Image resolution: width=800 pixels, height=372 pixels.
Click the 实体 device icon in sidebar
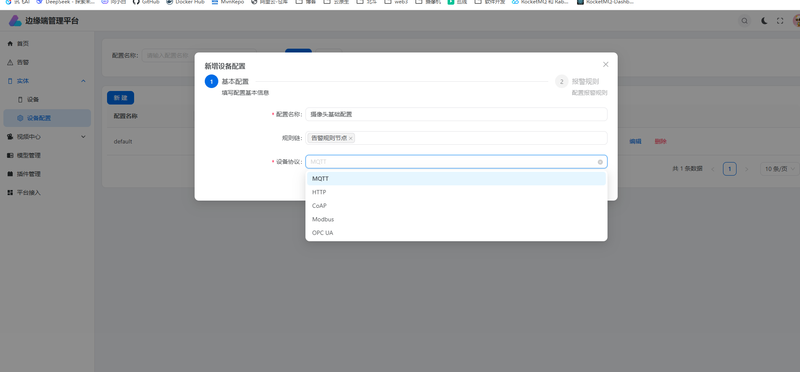(x=10, y=81)
